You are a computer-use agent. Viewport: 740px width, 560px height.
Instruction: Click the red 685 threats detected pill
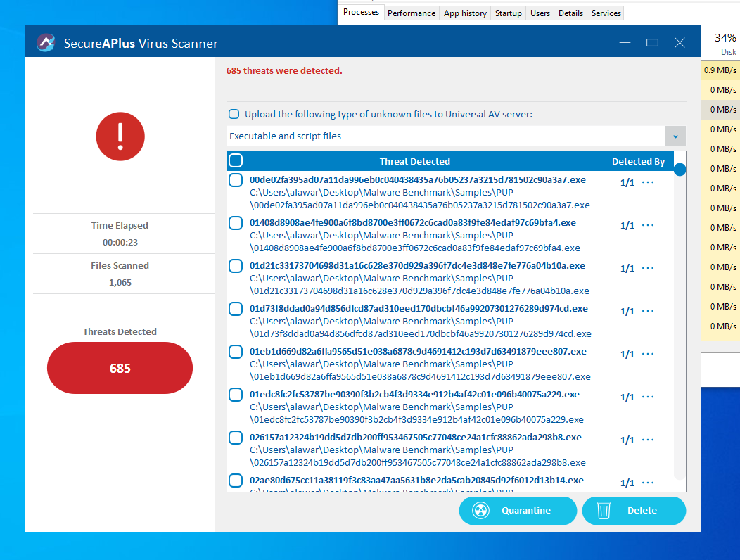click(x=120, y=368)
